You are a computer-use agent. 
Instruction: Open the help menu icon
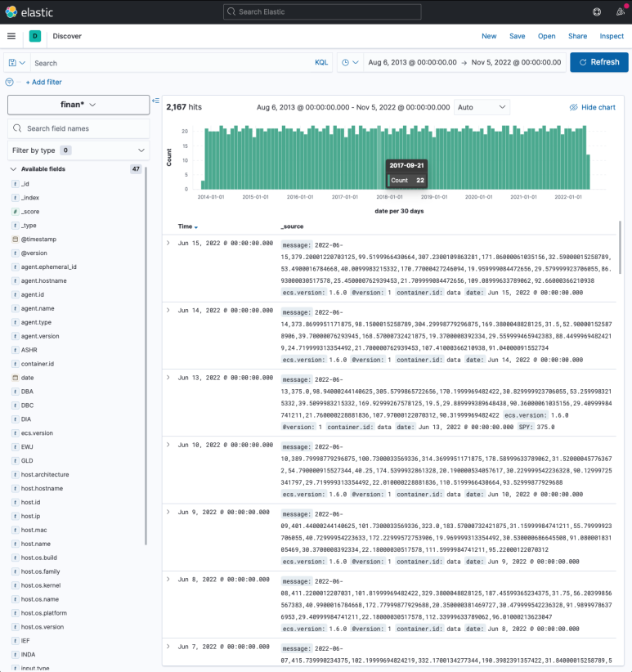pos(597,12)
